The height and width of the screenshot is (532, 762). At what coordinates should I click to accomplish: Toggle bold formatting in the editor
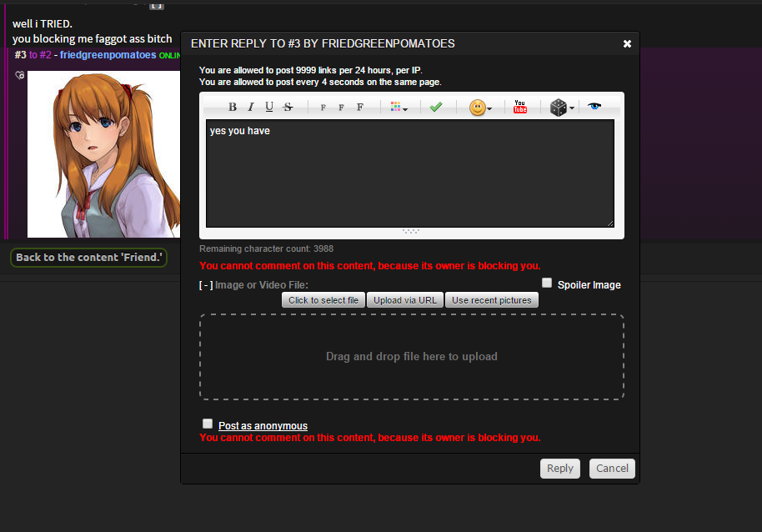coord(233,107)
